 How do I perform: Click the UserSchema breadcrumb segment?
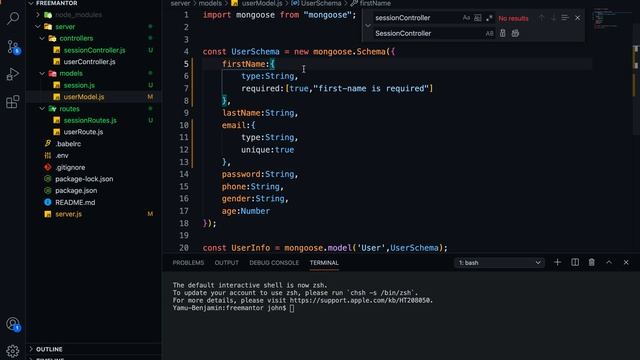click(316, 3)
